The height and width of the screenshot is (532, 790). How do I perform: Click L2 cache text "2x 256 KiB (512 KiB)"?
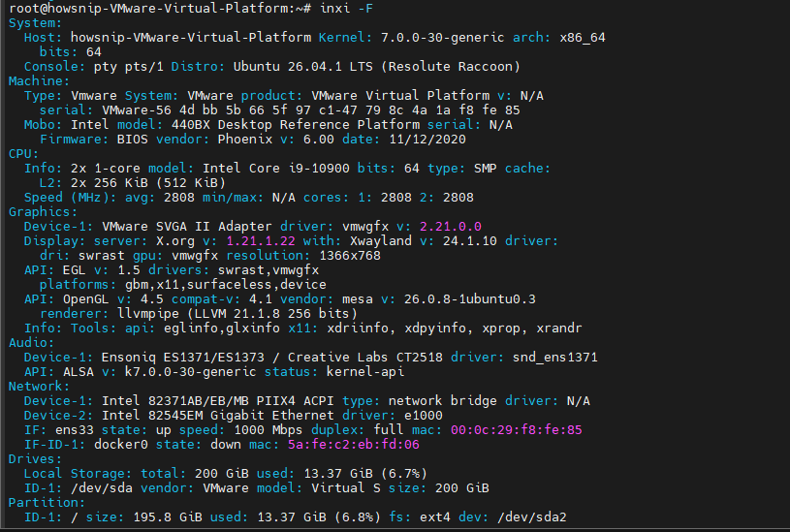click(147, 183)
